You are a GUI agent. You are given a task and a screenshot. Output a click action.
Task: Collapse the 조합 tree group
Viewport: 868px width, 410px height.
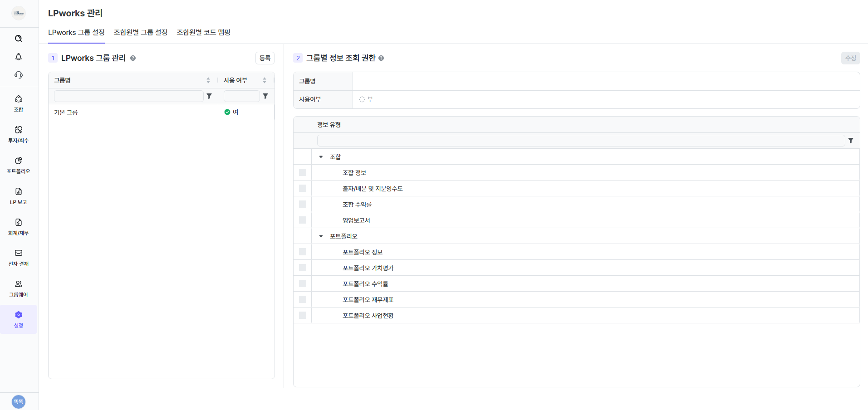click(x=321, y=157)
